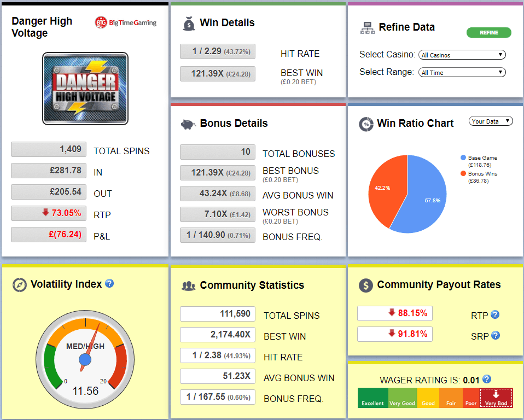
Task: Click the Win Details best win 121.39X value
Action: [x=218, y=74]
